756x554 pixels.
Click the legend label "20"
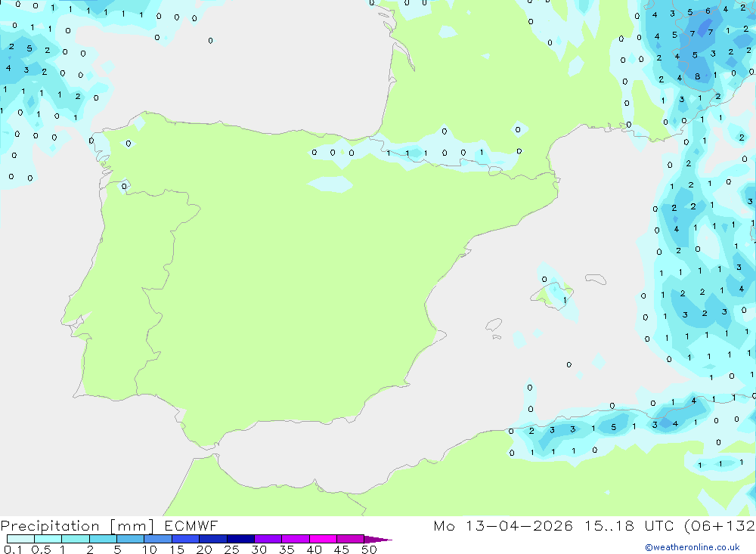pos(204,549)
